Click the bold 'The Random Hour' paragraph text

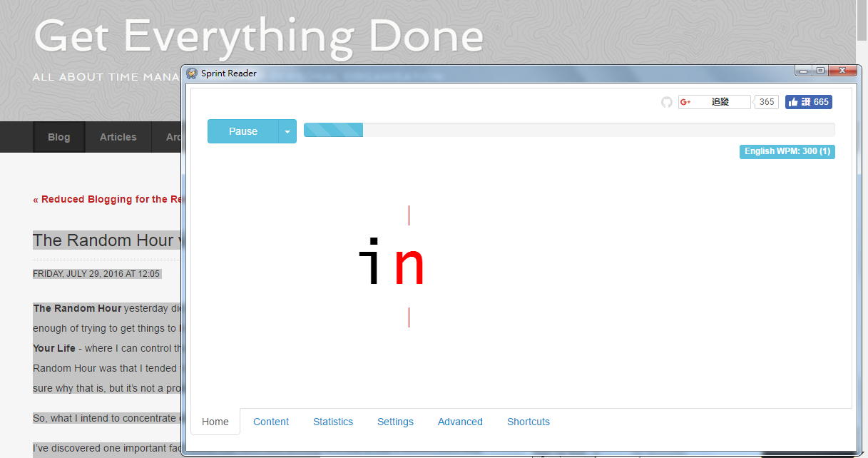pyautogui.click(x=77, y=308)
